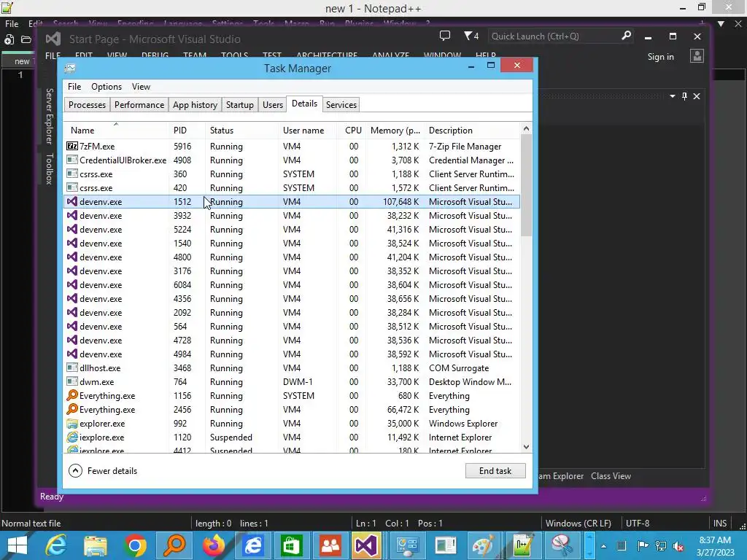Sort by PID column header

[187, 130]
